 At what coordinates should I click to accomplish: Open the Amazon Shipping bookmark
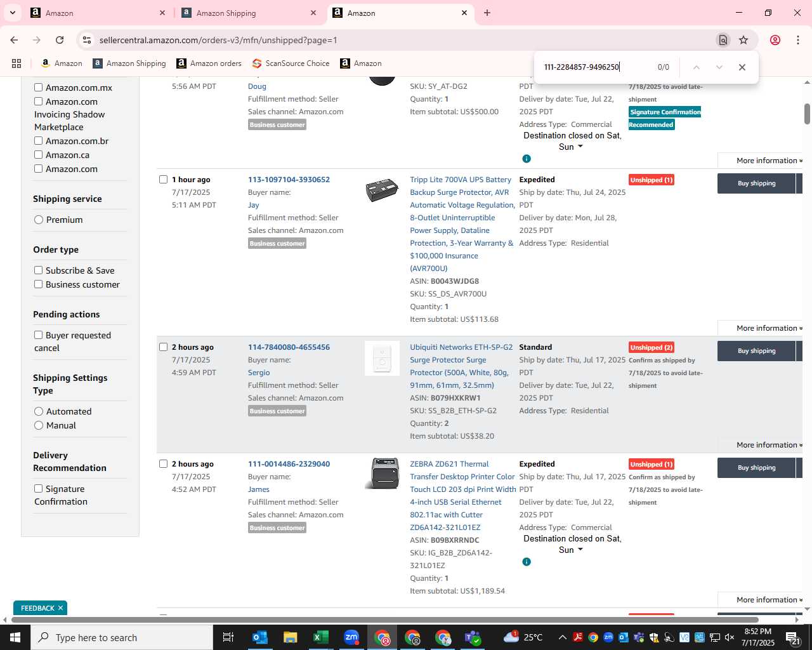pyautogui.click(x=129, y=63)
